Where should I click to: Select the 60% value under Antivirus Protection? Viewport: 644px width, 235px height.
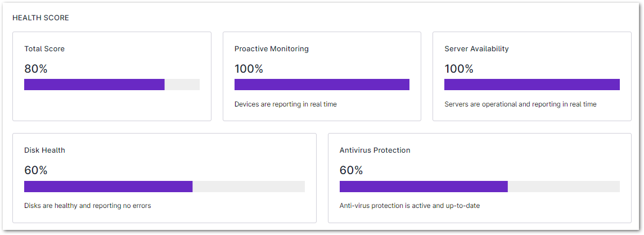[x=352, y=170]
